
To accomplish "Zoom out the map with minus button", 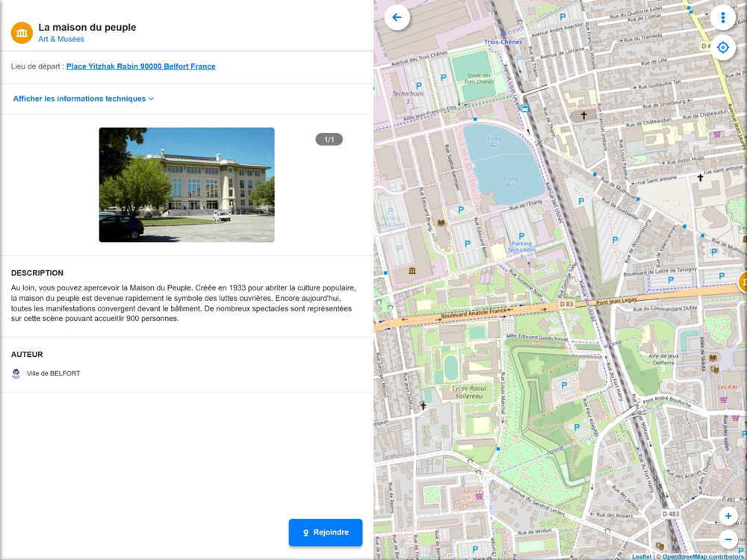I will tap(728, 539).
